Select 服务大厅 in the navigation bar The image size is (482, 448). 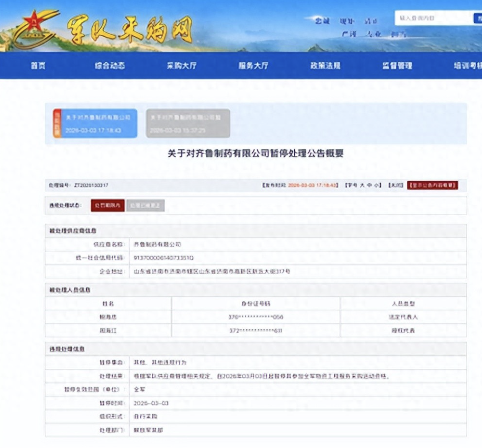(x=253, y=66)
